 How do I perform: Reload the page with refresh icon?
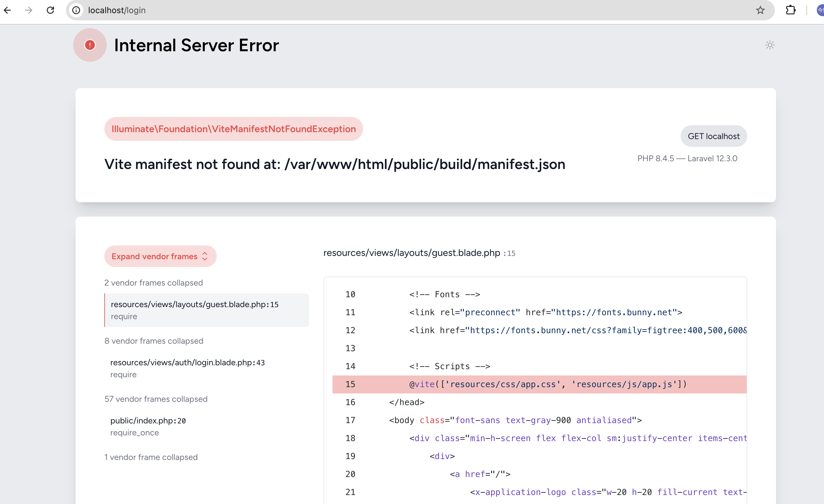point(50,10)
